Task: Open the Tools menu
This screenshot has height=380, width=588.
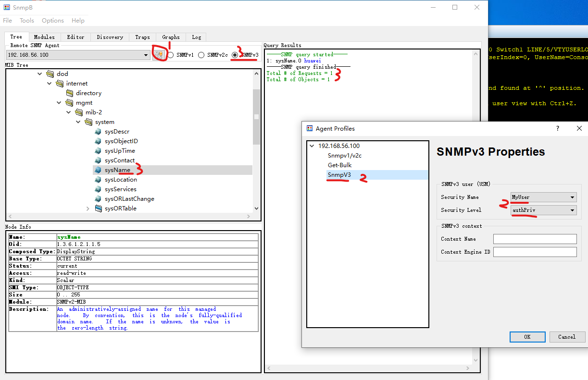Action: [x=26, y=20]
